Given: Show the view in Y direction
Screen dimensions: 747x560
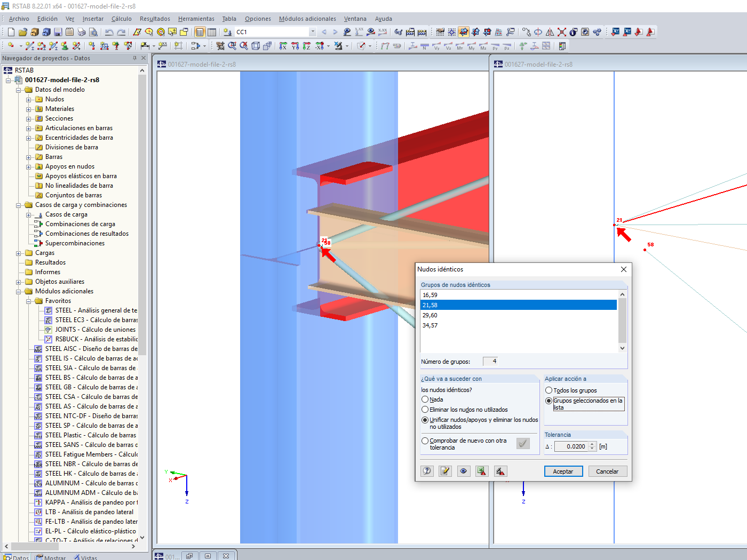Looking at the screenshot, I should pos(295,46).
